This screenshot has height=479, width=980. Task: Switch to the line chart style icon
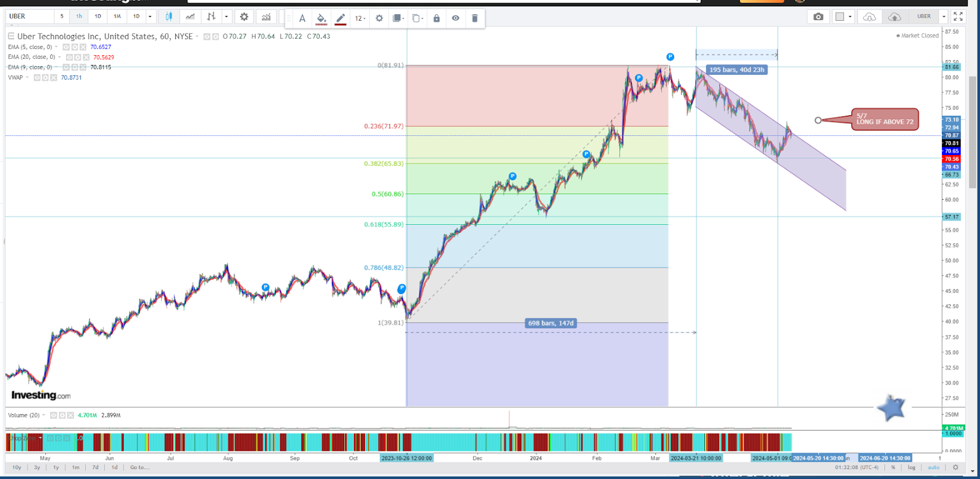[x=190, y=17]
